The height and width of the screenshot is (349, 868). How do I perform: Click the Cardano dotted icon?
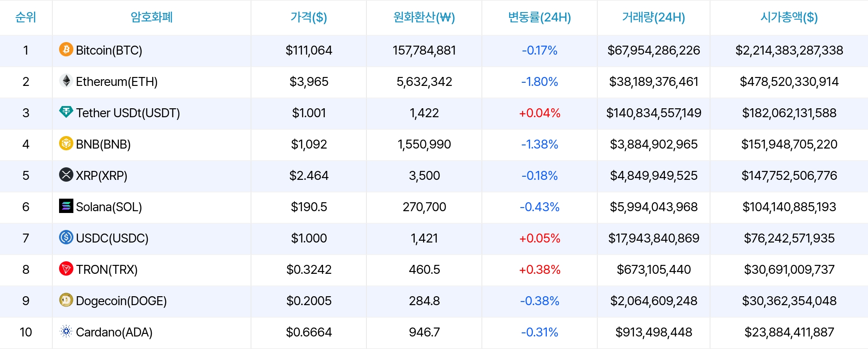coord(66,331)
